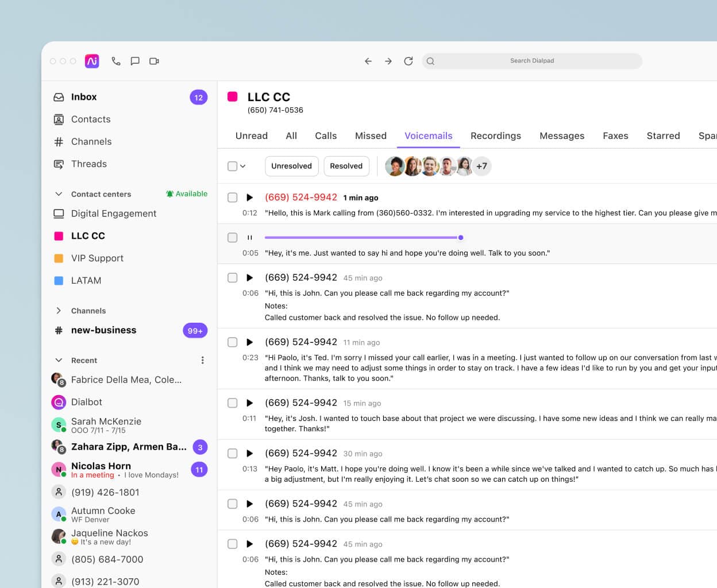The image size is (717, 588).
Task: Click the phone call icon in top toolbar
Action: click(116, 61)
